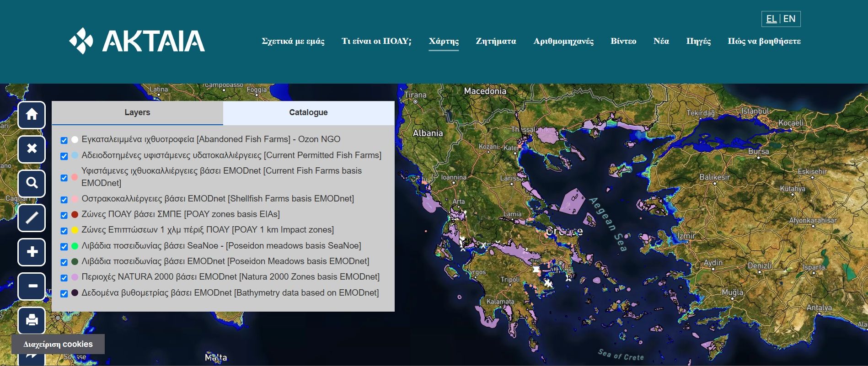Open Τι είναι οι ΠΟΑΥ; page
This screenshot has height=366, width=868.
pyautogui.click(x=376, y=41)
